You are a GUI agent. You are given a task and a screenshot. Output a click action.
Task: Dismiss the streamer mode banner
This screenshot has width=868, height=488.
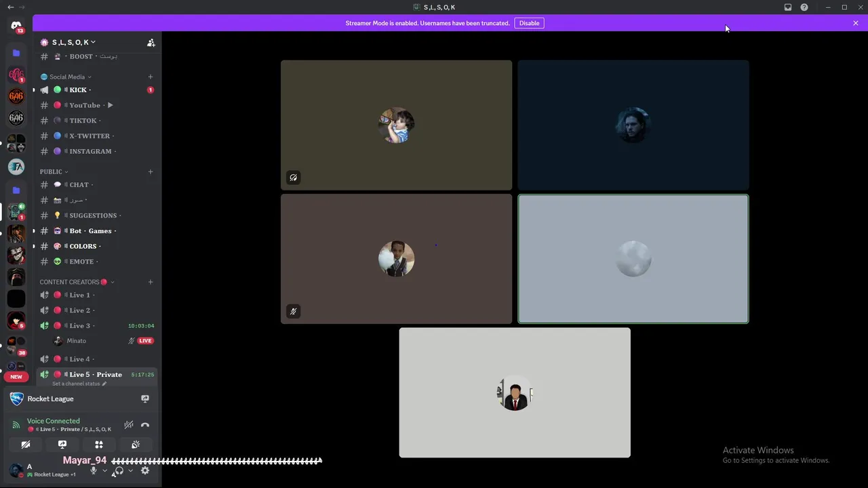[856, 23]
